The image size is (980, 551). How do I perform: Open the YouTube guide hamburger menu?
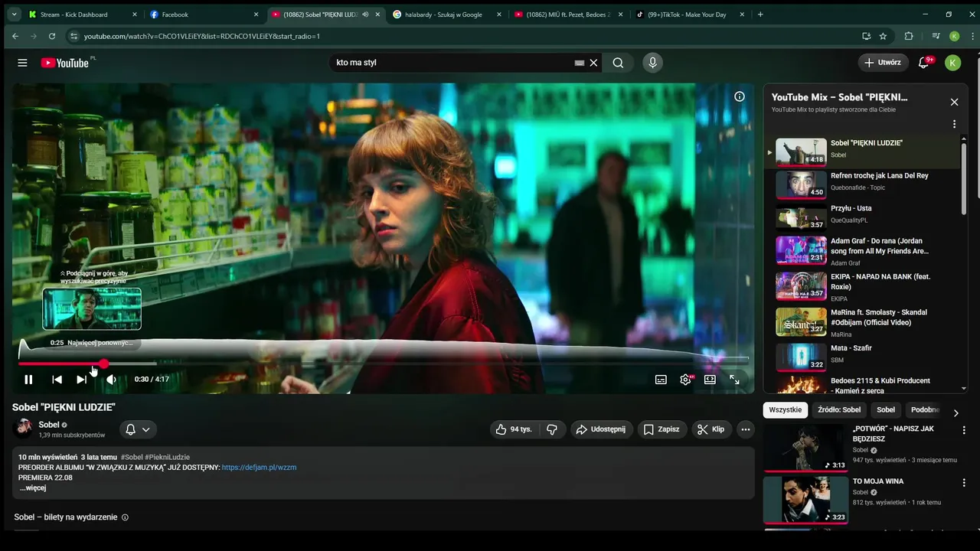(22, 63)
